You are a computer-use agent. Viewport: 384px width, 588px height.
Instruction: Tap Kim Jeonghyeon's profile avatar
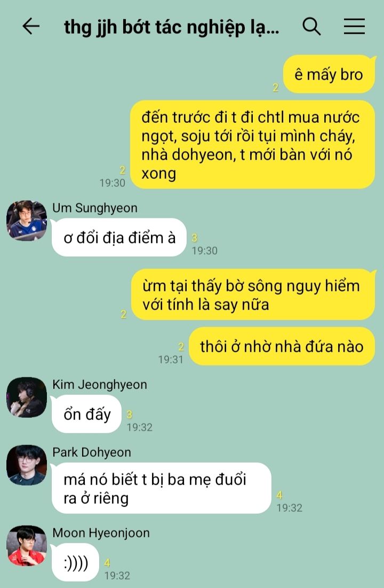[x=27, y=397]
